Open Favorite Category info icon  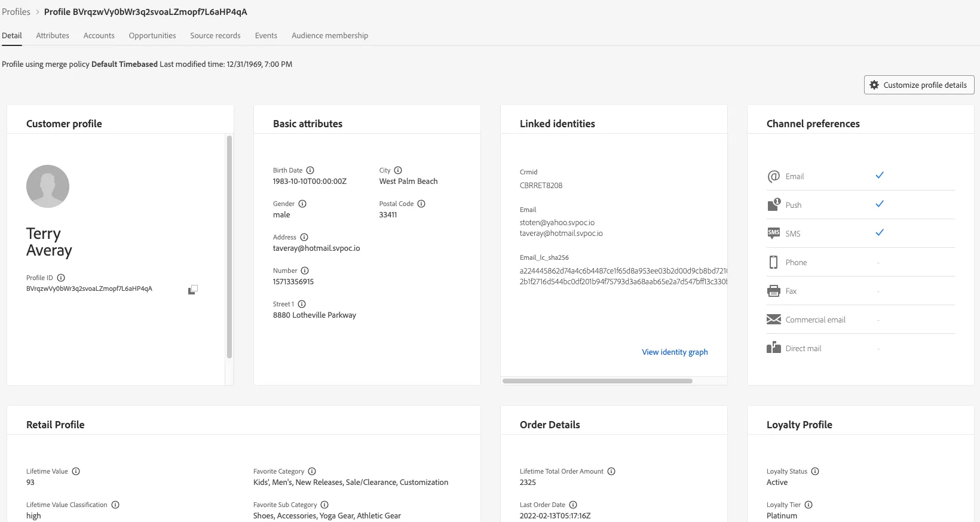312,471
